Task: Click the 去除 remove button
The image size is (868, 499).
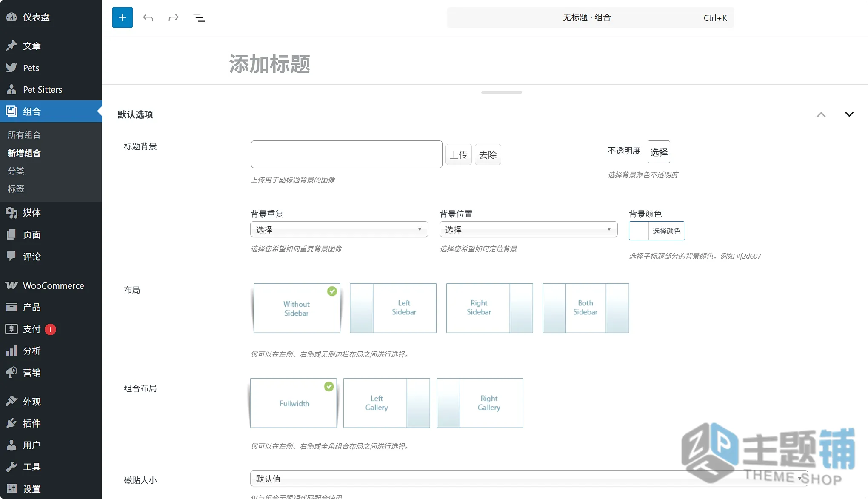Action: pyautogui.click(x=488, y=155)
